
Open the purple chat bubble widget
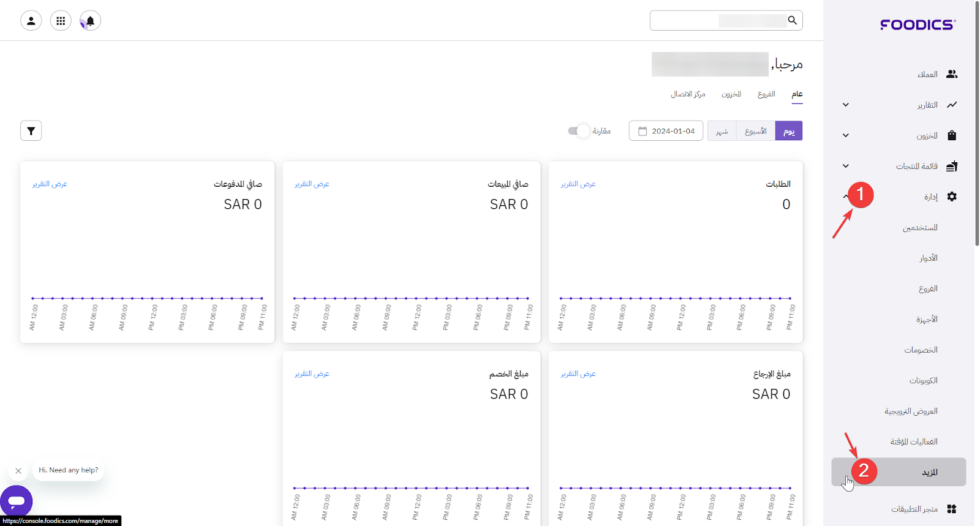[x=17, y=501]
